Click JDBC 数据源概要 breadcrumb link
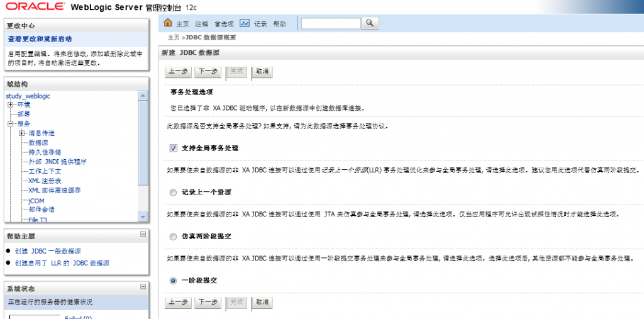644x319 pixels. (x=211, y=37)
